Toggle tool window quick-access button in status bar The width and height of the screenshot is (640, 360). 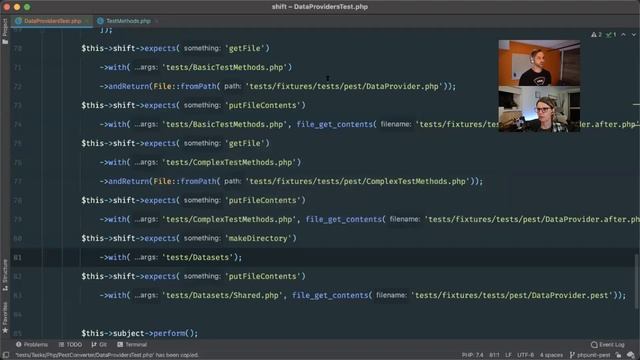click(5, 355)
